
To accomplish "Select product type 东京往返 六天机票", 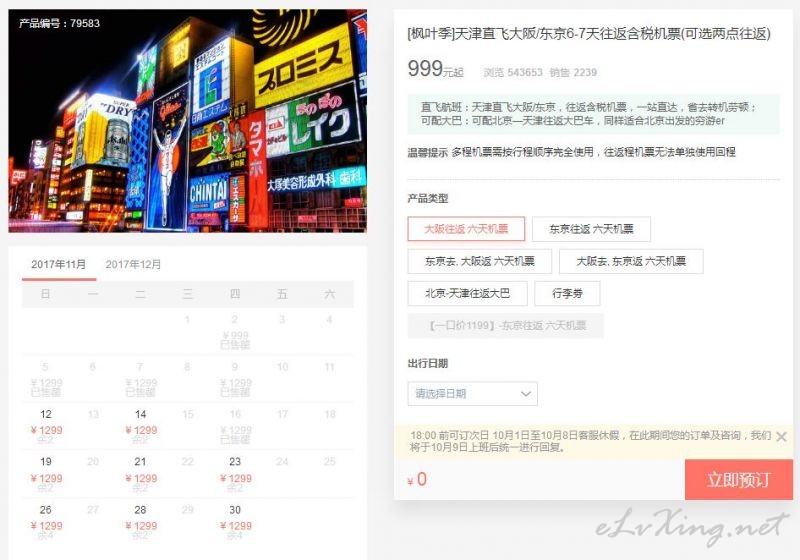I will pyautogui.click(x=591, y=229).
